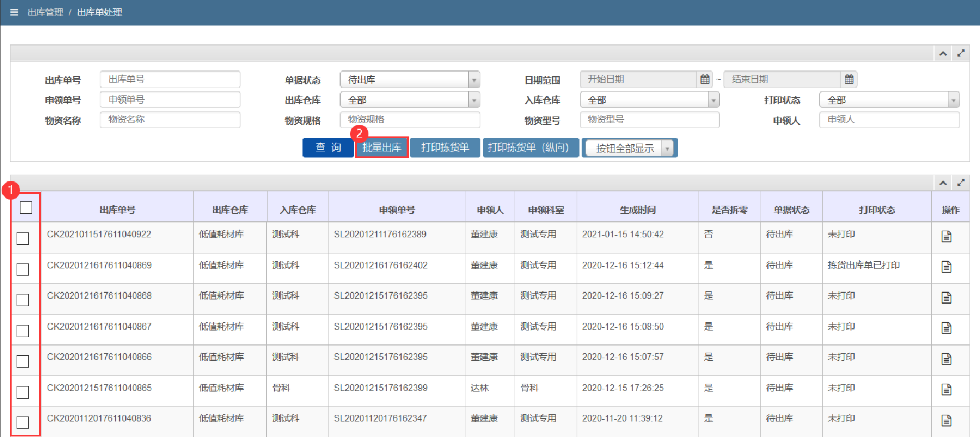This screenshot has width=980, height=437.
Task: Go to 出库管理 breadcrumb
Action: [x=45, y=12]
